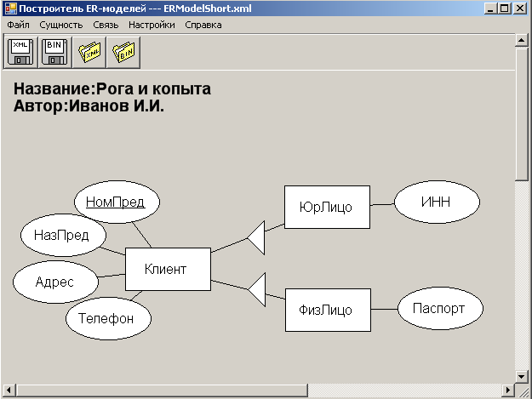Click the triangle connector toward ЮрЛицо

(x=258, y=237)
